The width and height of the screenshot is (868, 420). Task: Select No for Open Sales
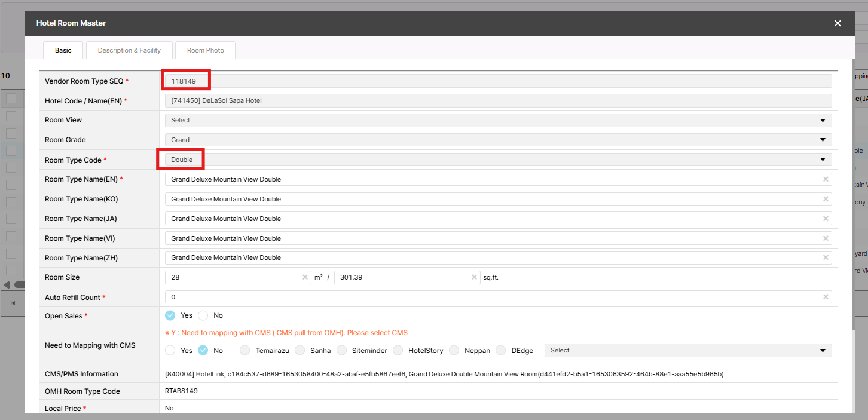pyautogui.click(x=203, y=315)
